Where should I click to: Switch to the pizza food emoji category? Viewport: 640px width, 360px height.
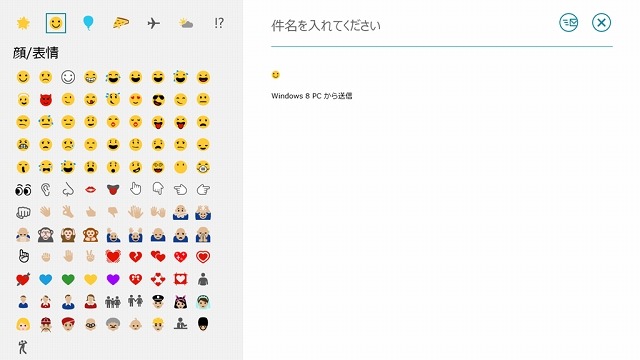pos(121,23)
